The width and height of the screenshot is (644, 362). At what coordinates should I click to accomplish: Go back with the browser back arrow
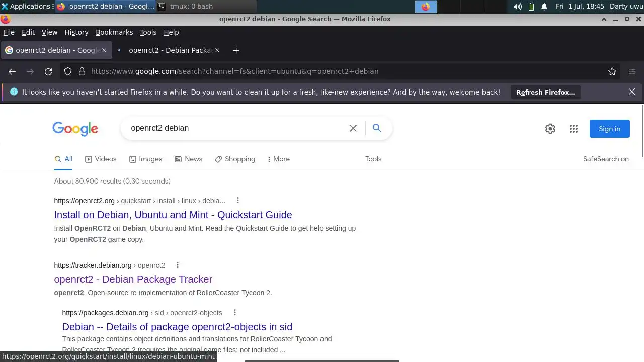pyautogui.click(x=12, y=71)
